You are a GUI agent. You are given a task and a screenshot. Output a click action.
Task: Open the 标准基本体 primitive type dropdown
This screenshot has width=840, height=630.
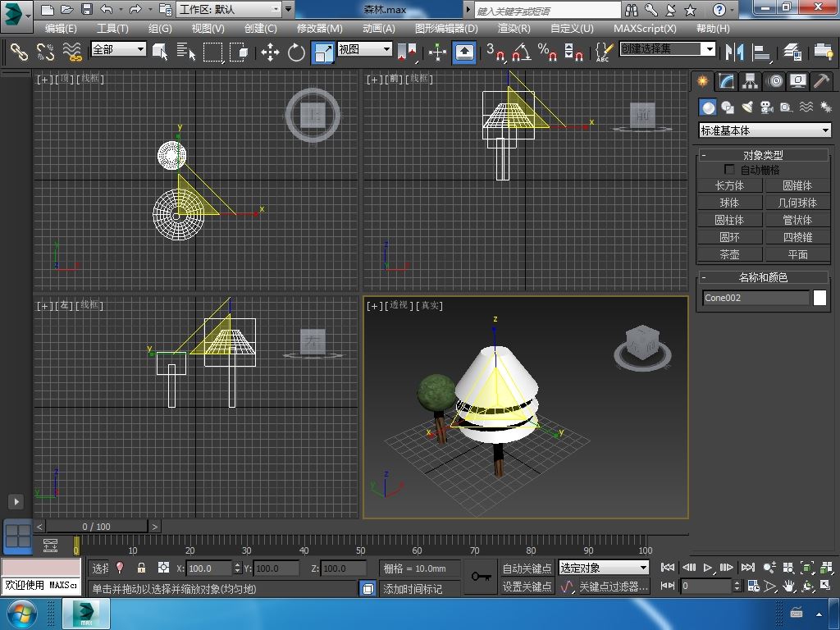pos(765,130)
